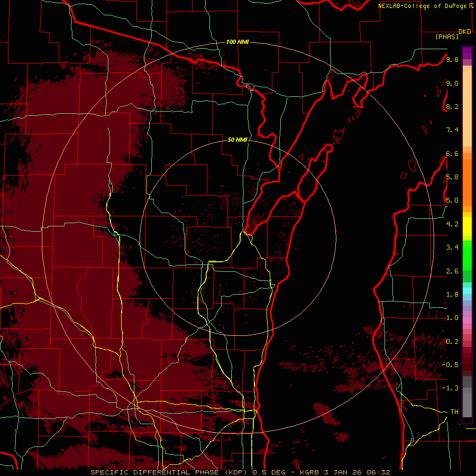Click the -0.5 scale value
This screenshot has height=476, width=476.
tap(450, 365)
